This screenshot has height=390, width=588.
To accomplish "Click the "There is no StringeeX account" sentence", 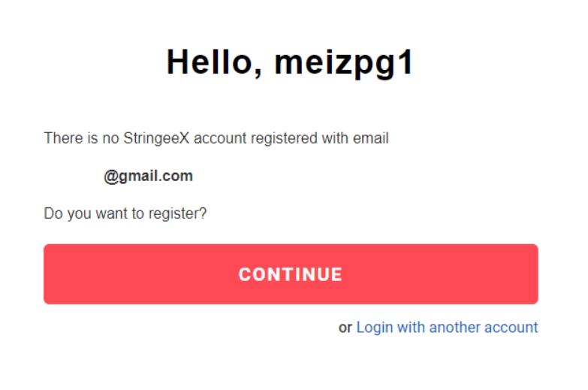I will tap(216, 138).
